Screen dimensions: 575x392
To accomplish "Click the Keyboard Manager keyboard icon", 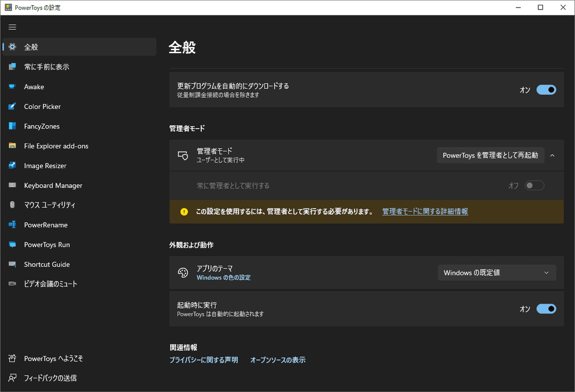I will (12, 185).
